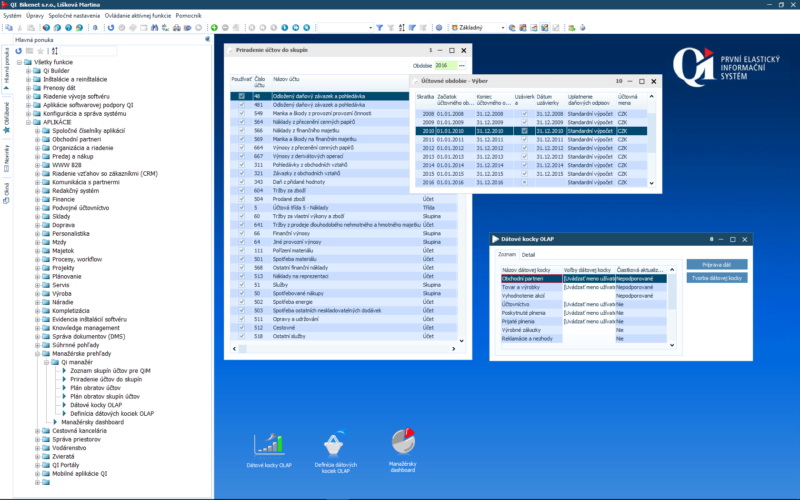
Task: Expand the Cestovná kancelária tree node
Action: coord(37,431)
